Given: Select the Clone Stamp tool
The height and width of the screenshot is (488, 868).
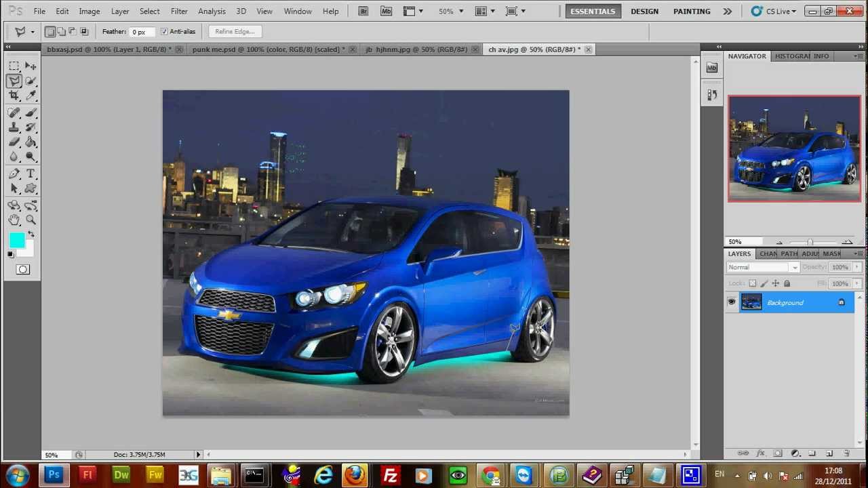Looking at the screenshot, I should (14, 127).
